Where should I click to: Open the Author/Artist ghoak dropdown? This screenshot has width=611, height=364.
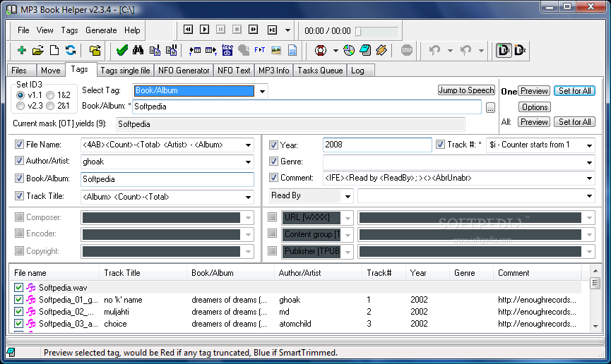(248, 162)
